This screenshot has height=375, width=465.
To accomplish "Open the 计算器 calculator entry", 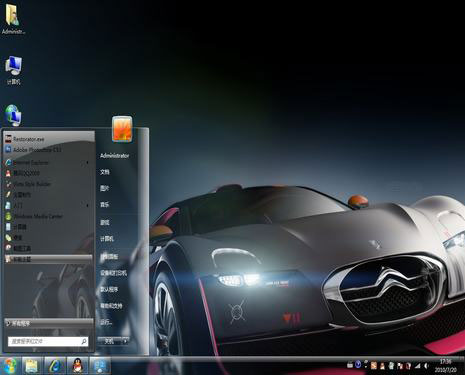I will coord(49,227).
